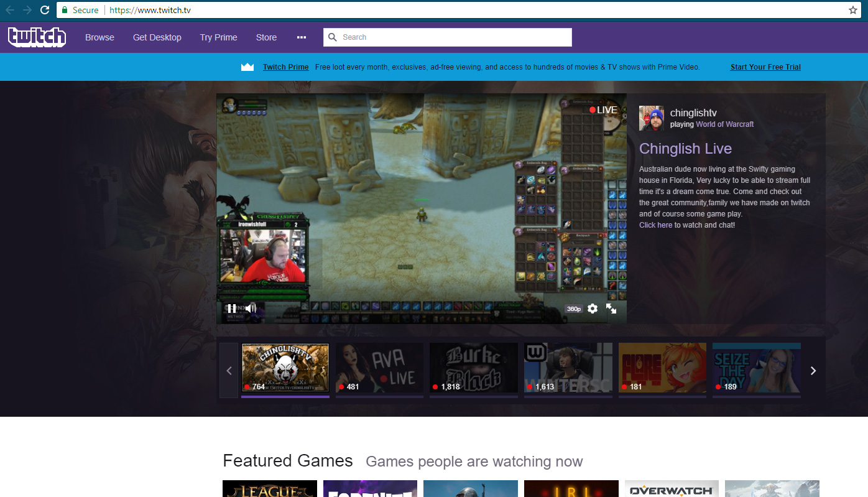Select Seize the Day thumbnail, 189 viewers
The image size is (868, 497).
tap(757, 368)
